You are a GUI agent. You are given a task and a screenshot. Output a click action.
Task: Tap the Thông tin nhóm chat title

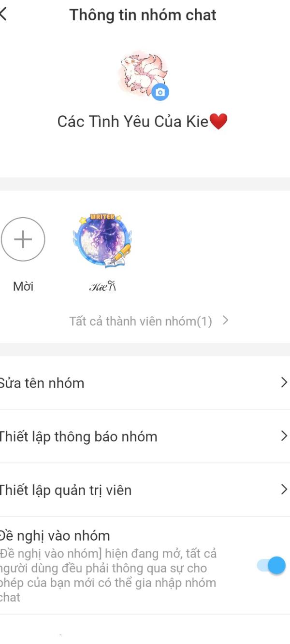tap(143, 15)
